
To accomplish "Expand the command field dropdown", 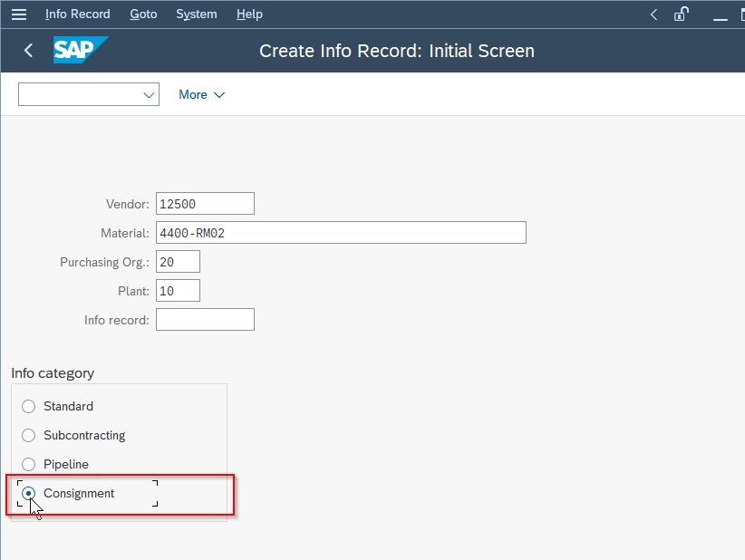I will [x=149, y=94].
